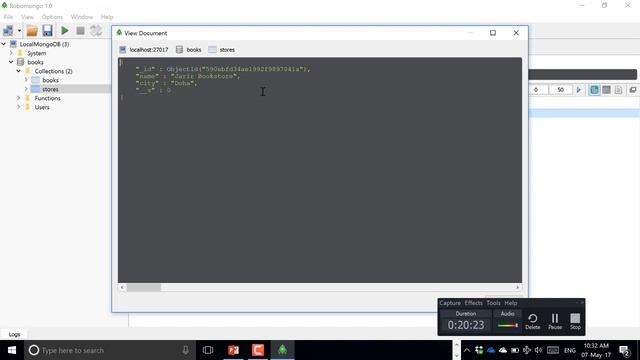Open PowerPoint from the taskbar
The height and width of the screenshot is (360, 640).
[x=233, y=350]
